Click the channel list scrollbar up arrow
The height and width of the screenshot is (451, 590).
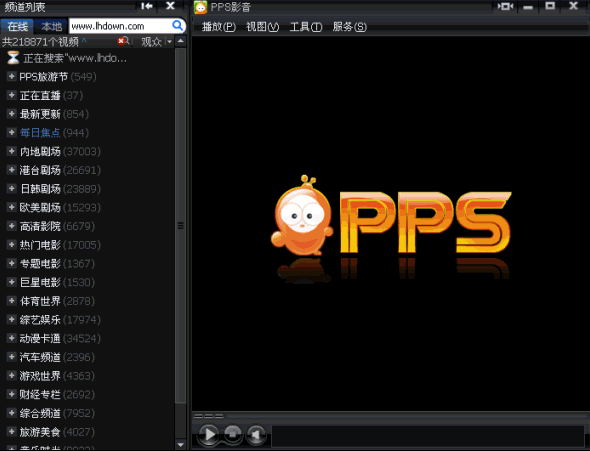click(x=181, y=41)
